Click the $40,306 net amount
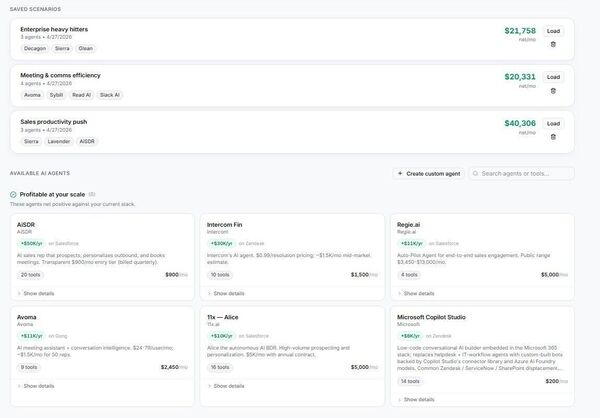600x418 pixels. 520,123
